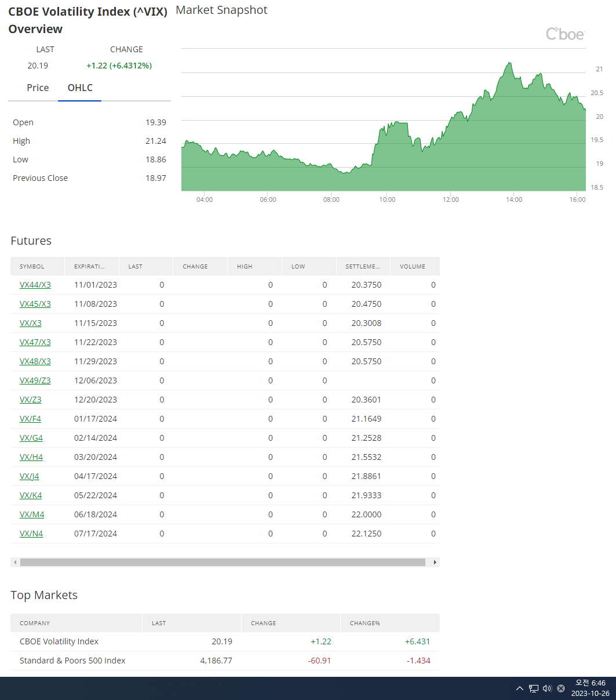This screenshot has width=616, height=700.
Task: Click the Cboe logo on the chart
Action: tap(565, 34)
